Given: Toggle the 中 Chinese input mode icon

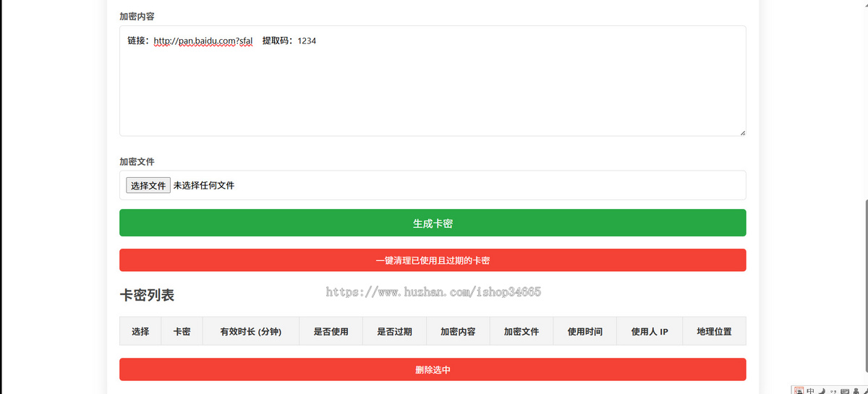Looking at the screenshot, I should pos(810,391).
